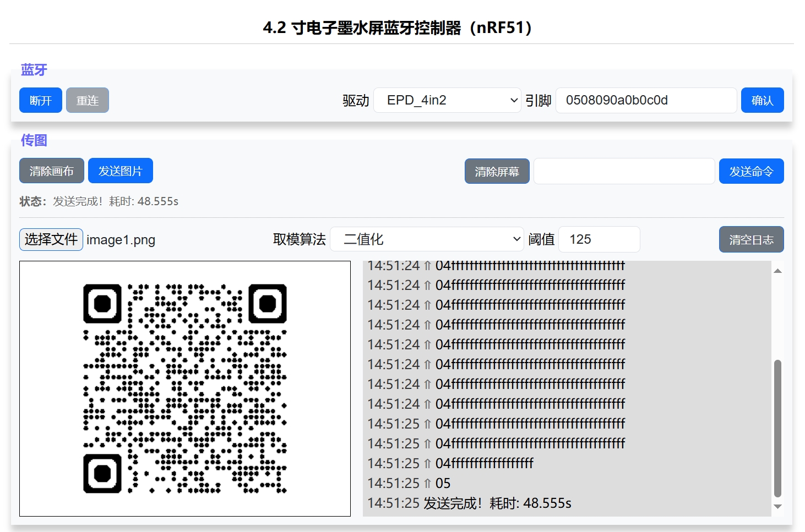Click the 断开 disconnect button
The width and height of the screenshot is (805, 532).
(x=40, y=100)
